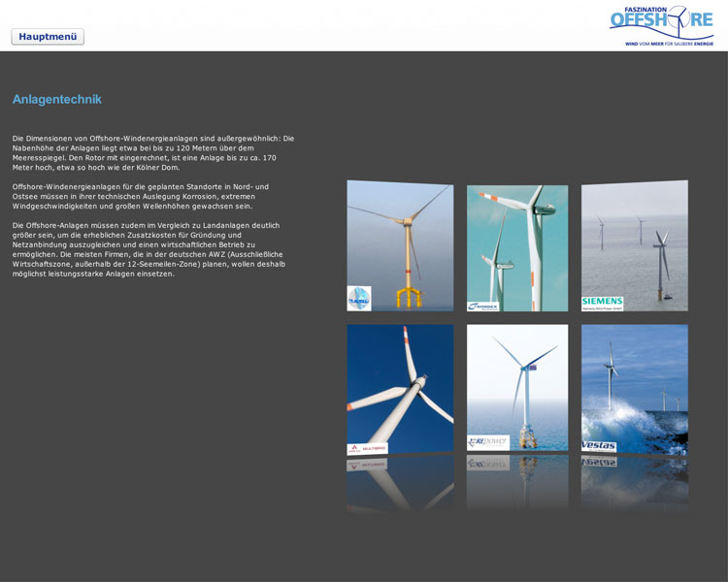Click the REpower logo badge
This screenshot has width=728, height=582.
click(x=487, y=441)
